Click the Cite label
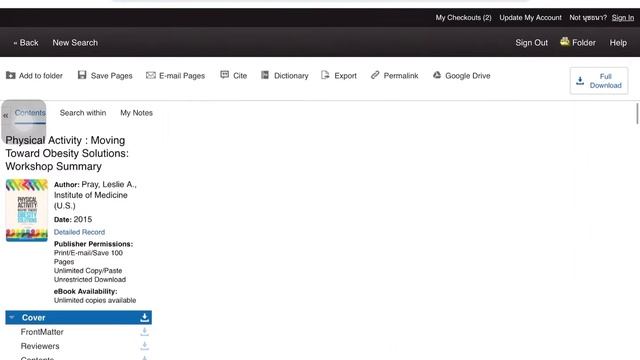The width and height of the screenshot is (640, 360). [240, 76]
